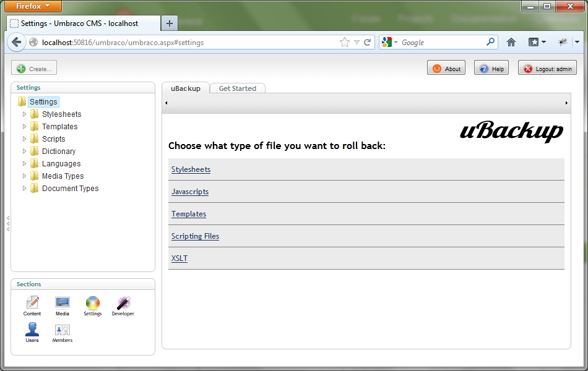Open the Users section icon
This screenshot has width=588, height=371.
32,330
